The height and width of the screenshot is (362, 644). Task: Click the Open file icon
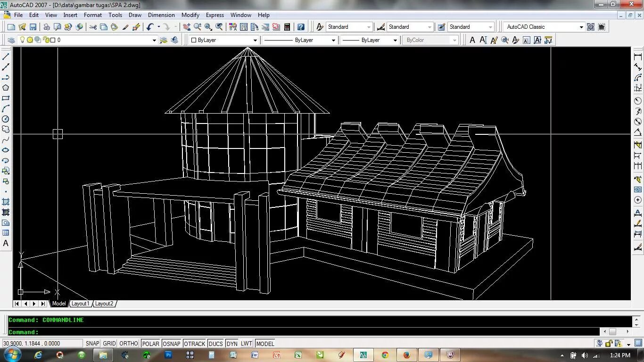22,27
